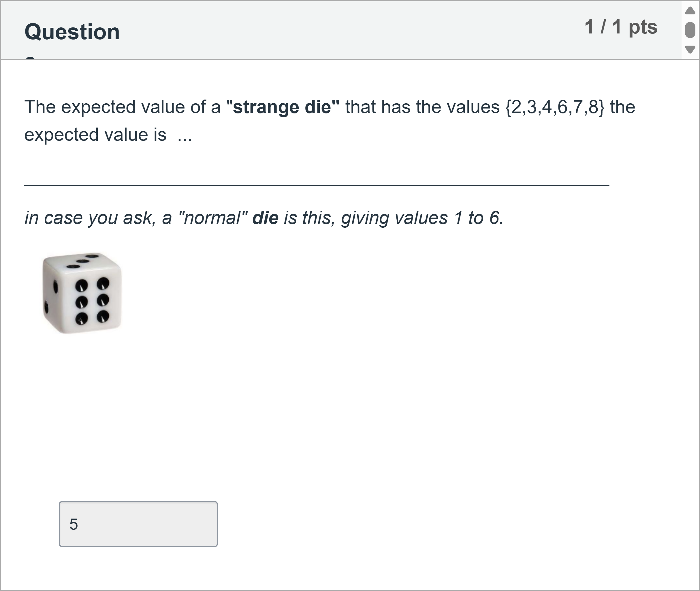Select the Question header text

point(72,31)
